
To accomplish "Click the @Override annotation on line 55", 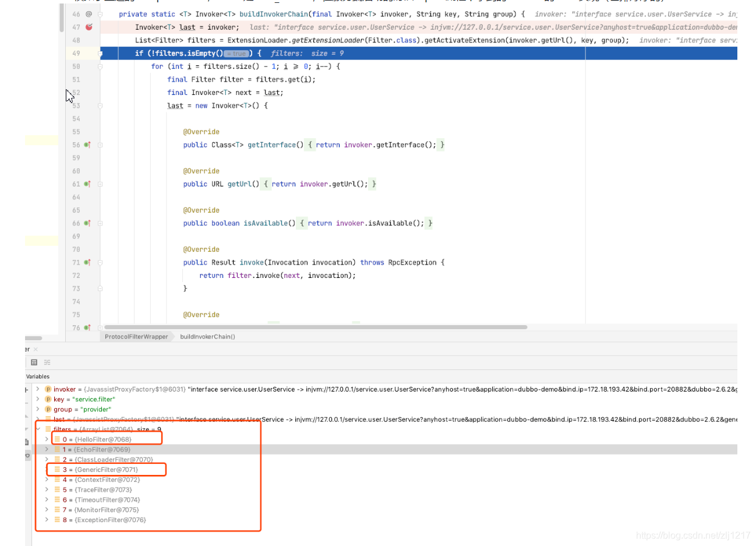I will [201, 132].
